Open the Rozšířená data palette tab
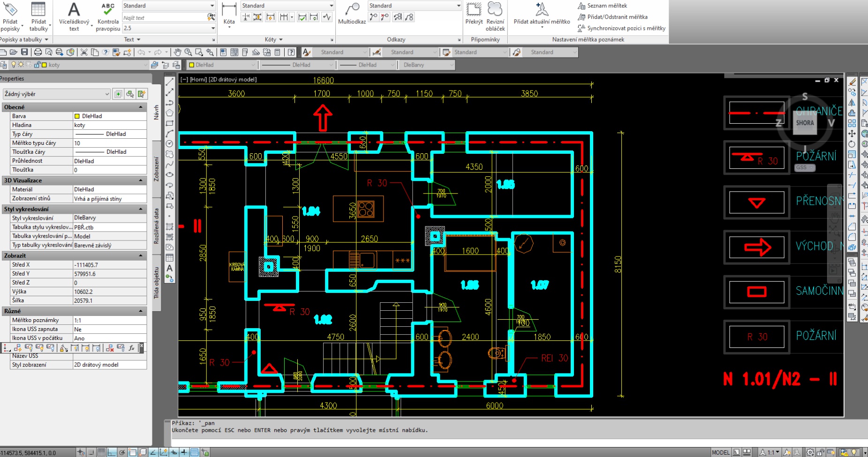The width and height of the screenshot is (868, 457). pos(157,226)
